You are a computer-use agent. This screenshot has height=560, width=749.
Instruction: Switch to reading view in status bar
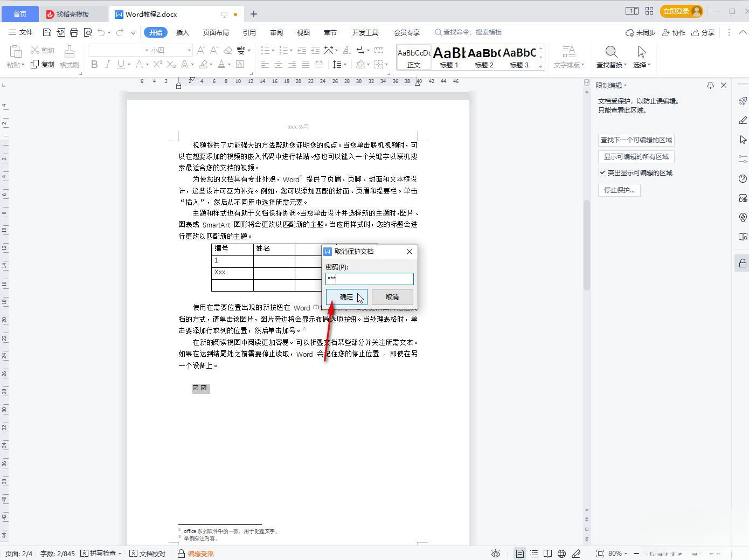coord(547,554)
